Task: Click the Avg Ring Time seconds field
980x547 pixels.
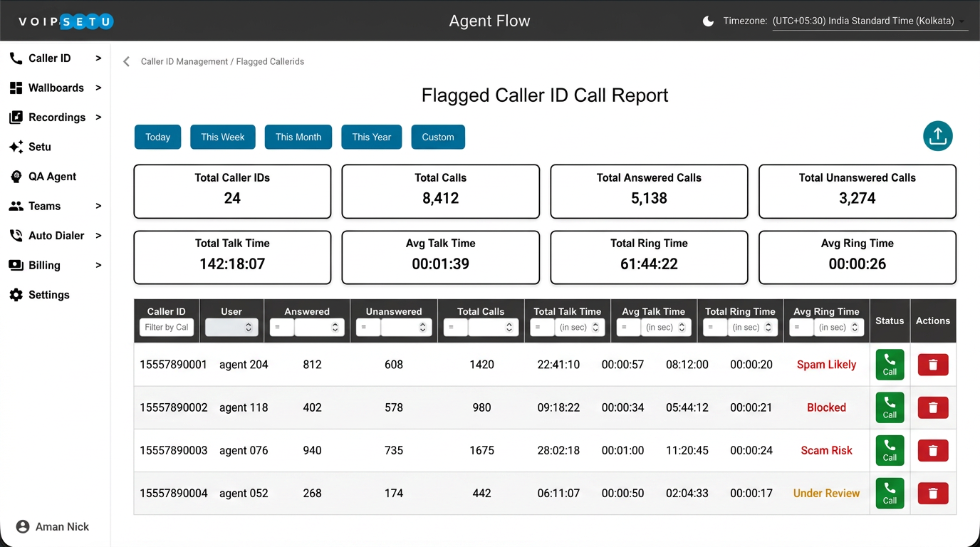Action: click(840, 328)
